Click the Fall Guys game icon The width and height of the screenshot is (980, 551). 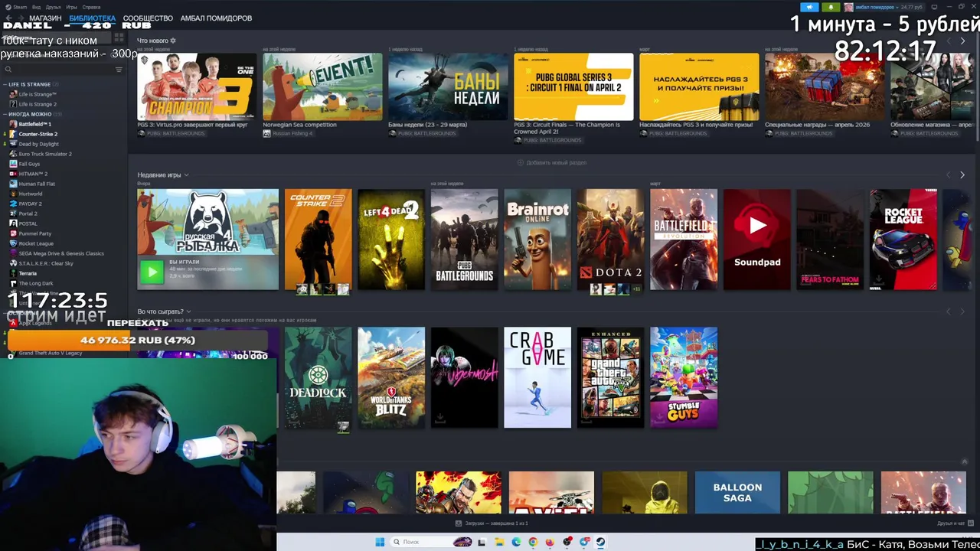point(13,164)
